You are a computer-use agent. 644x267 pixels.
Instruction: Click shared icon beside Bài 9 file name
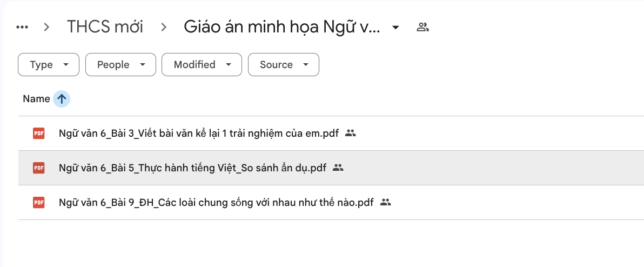pos(385,203)
